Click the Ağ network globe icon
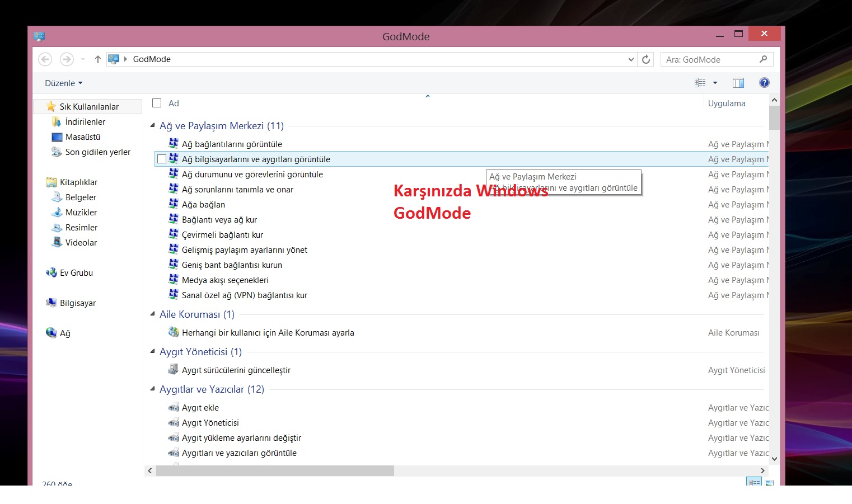This screenshot has height=504, width=852. click(x=51, y=333)
